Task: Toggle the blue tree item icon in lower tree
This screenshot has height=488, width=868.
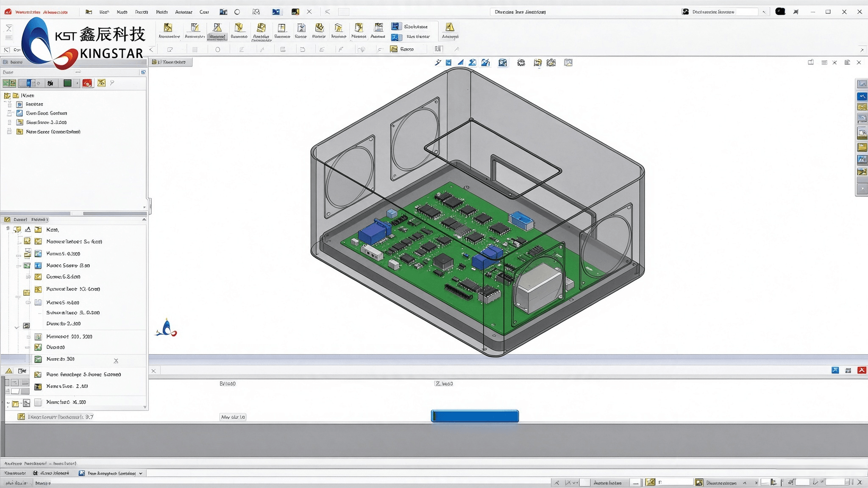Action: click(x=38, y=266)
